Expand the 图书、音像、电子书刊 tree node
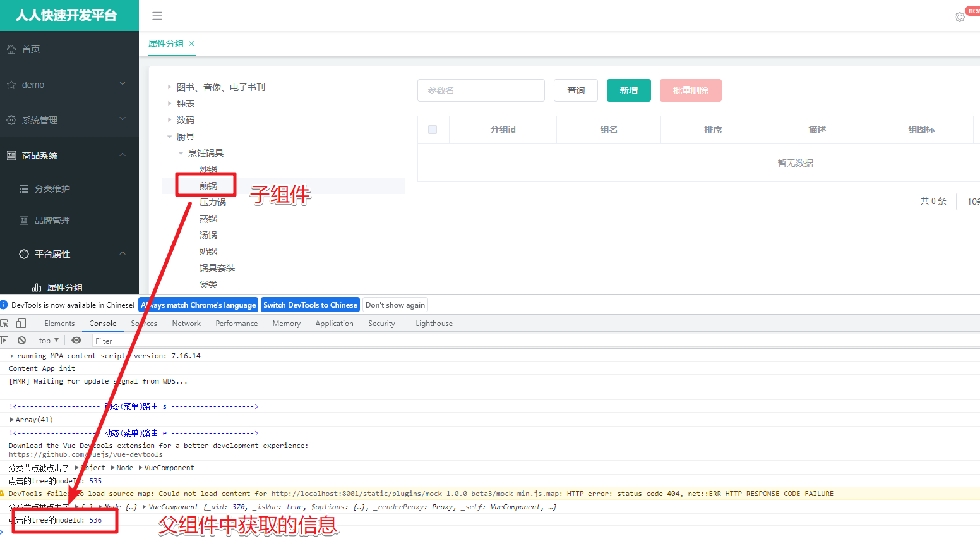The width and height of the screenshot is (980, 546). coord(169,87)
